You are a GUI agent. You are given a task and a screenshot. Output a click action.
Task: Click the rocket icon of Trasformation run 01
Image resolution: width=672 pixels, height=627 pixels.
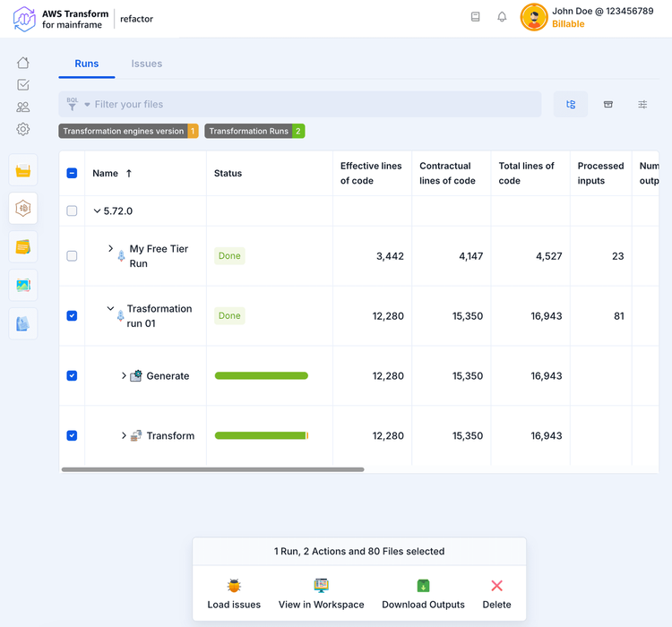pos(120,316)
